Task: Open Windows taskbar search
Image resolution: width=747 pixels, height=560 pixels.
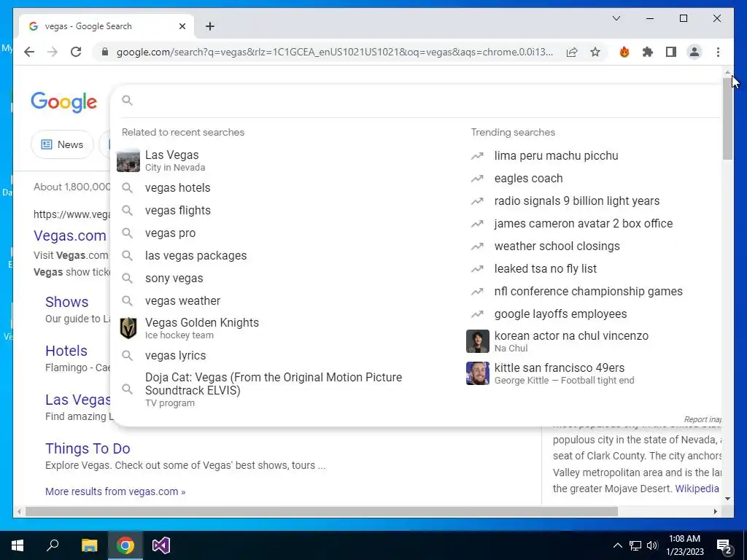Action: [53, 545]
